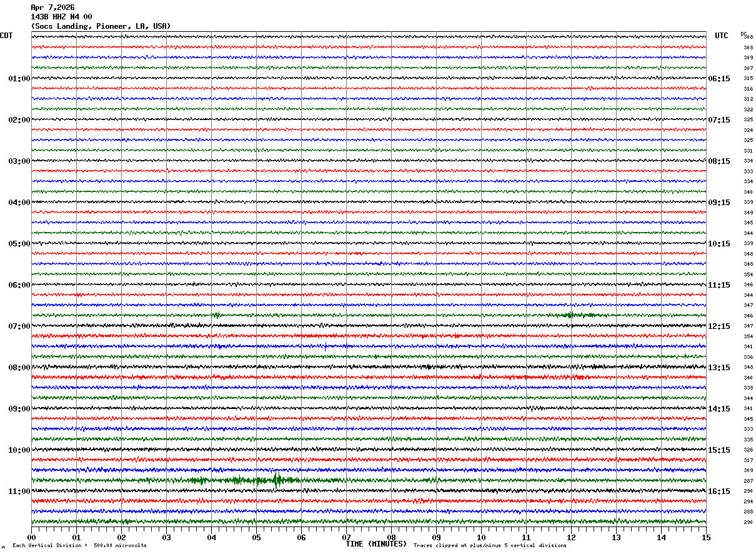This screenshot has height=554, width=756.
Task: Select the 07:00 CDT row label
Action: (x=19, y=326)
